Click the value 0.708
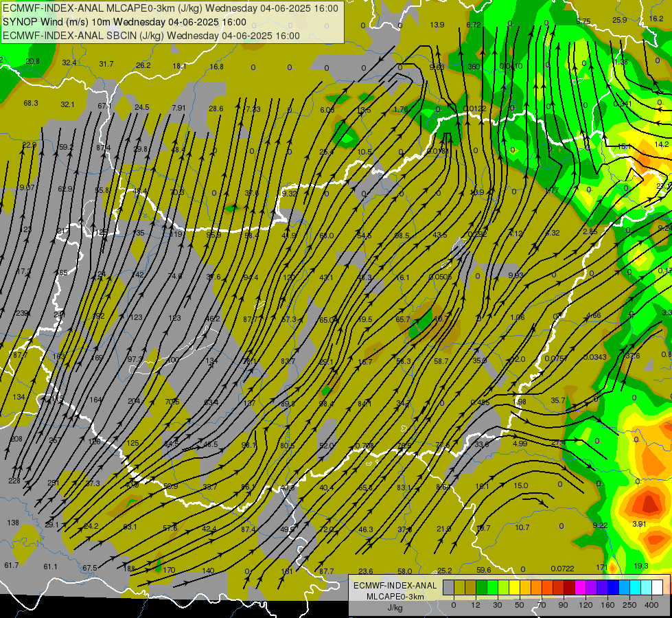This screenshot has height=618, width=672. click(364, 446)
